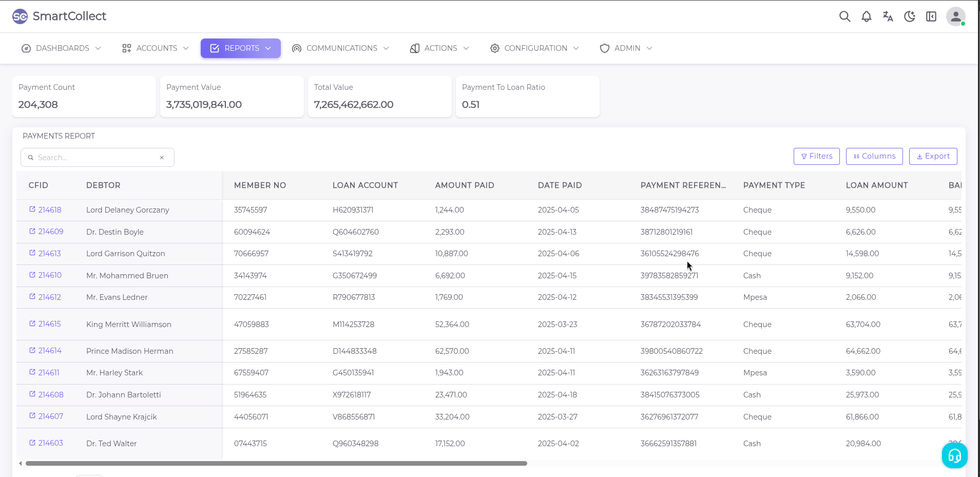Open the search icon in top bar

click(844, 16)
